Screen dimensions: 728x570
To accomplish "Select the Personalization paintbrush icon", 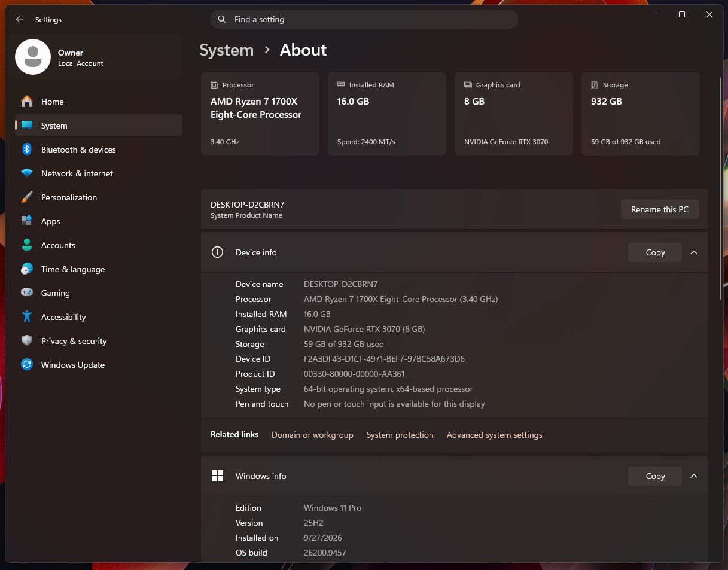I will (x=27, y=197).
